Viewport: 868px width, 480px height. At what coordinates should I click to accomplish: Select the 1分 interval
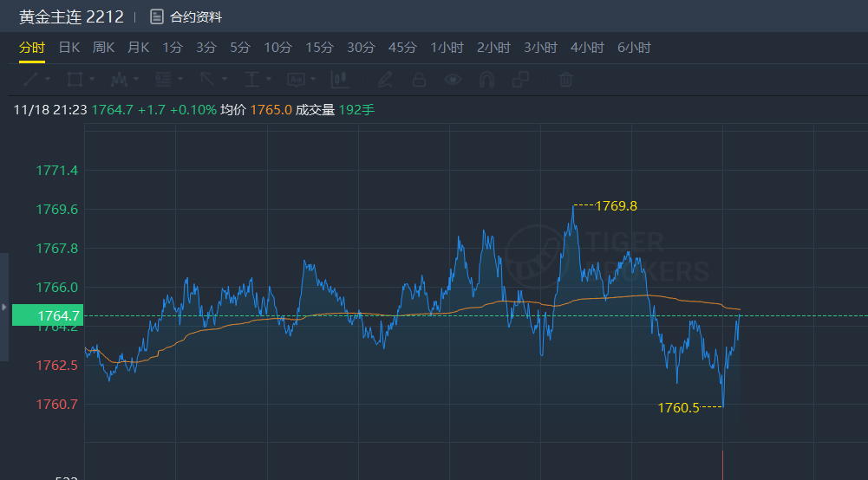[x=173, y=48]
